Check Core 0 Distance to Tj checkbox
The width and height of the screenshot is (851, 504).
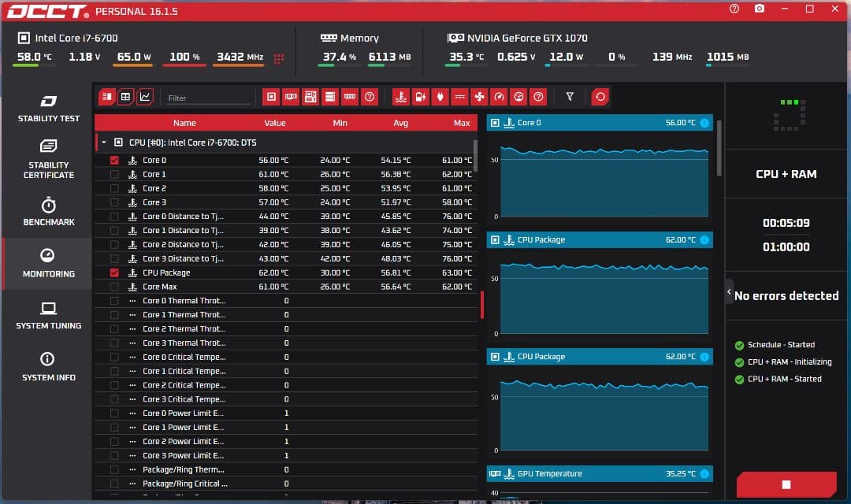pos(114,217)
